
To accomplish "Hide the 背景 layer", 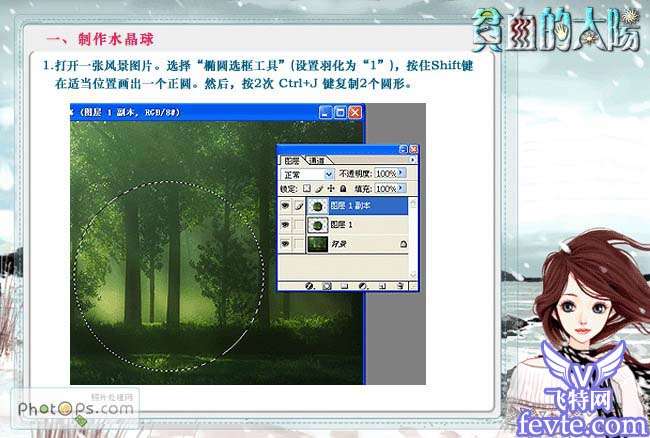I will (285, 244).
